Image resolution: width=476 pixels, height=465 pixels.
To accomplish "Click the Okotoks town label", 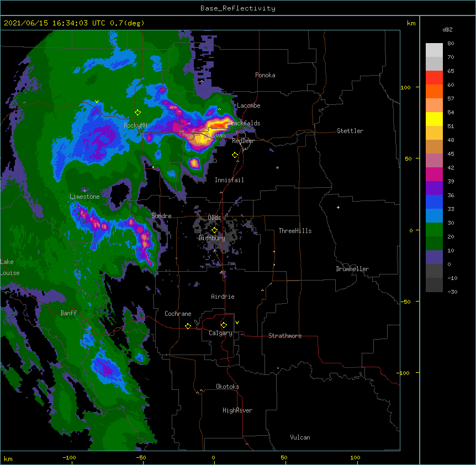I will 228,387.
